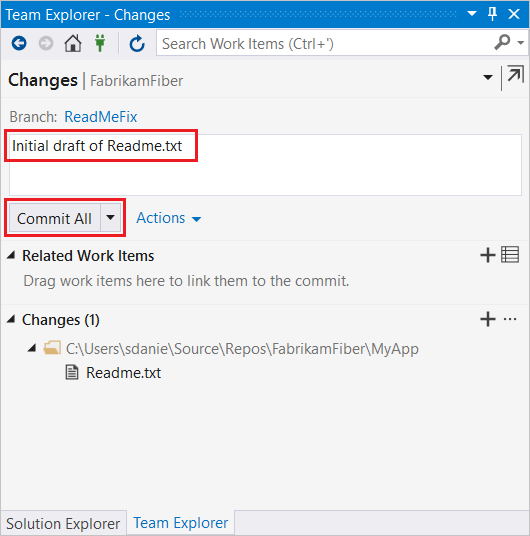Image resolution: width=530 pixels, height=536 pixels.
Task: Open Commit All dropdown arrow
Action: point(110,217)
